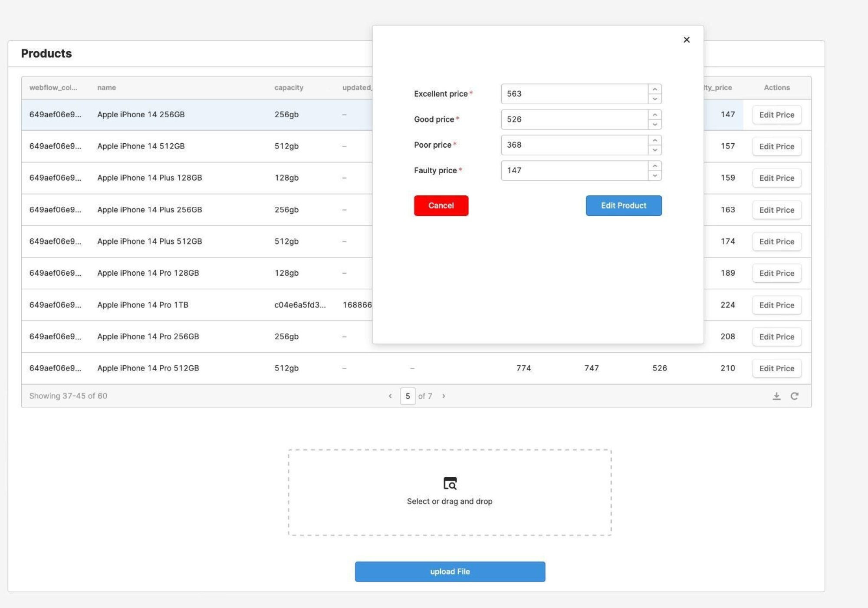The width and height of the screenshot is (868, 608).
Task: Decrement the Poor price value
Action: (x=654, y=150)
